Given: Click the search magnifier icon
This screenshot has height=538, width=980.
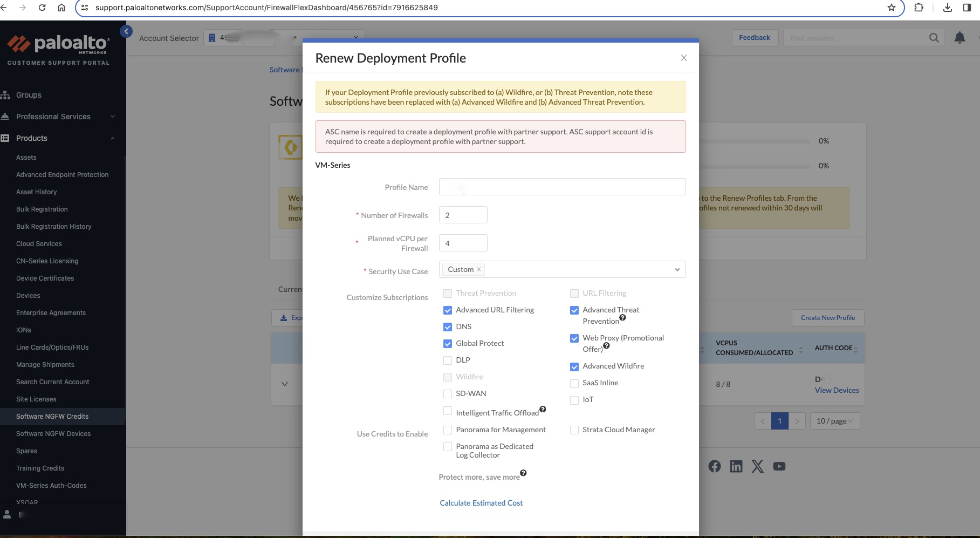Looking at the screenshot, I should tap(934, 38).
